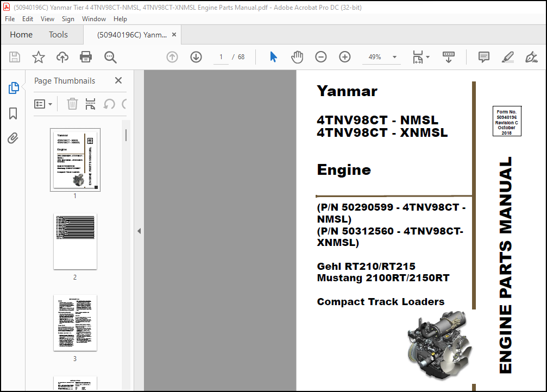The height and width of the screenshot is (392, 547).
Task: Zoom out with minus button
Action: 320,57
